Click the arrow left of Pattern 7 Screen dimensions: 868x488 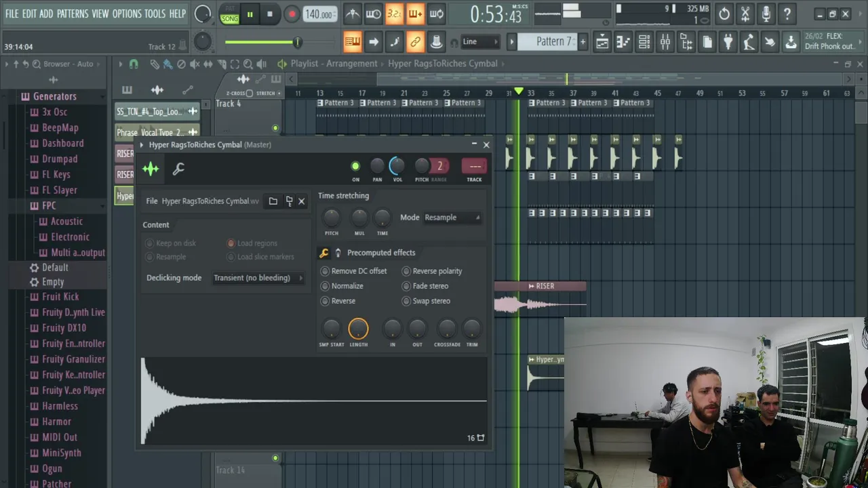(512, 42)
